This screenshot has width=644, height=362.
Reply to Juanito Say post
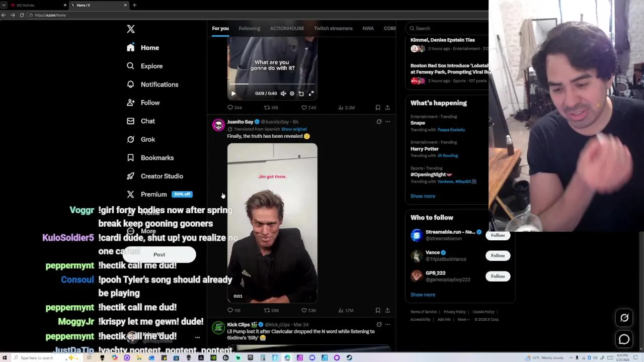click(234, 311)
